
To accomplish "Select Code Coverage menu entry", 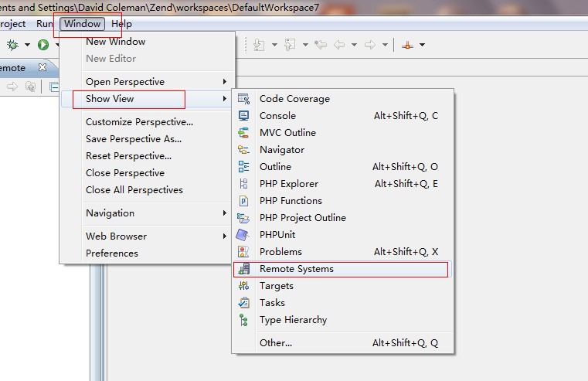I will click(342, 99).
